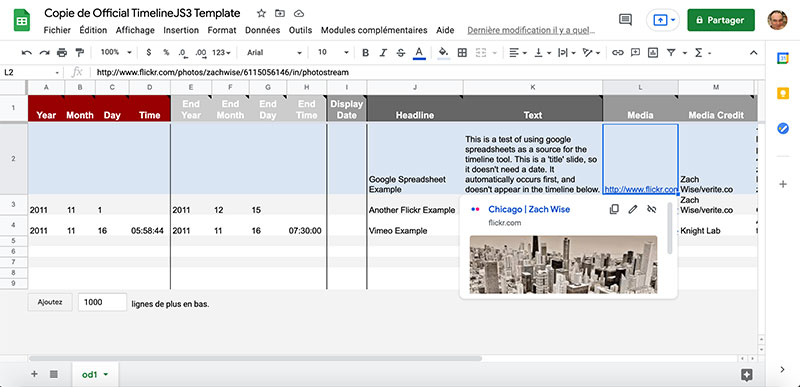Viewport: 800px width, 387px height.
Task: Open text wrapping dropdown
Action: click(x=567, y=53)
